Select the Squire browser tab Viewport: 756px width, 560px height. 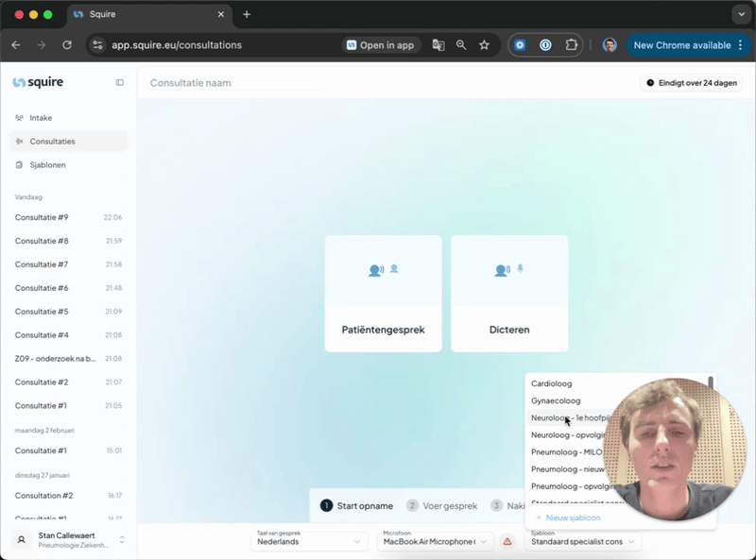click(149, 14)
